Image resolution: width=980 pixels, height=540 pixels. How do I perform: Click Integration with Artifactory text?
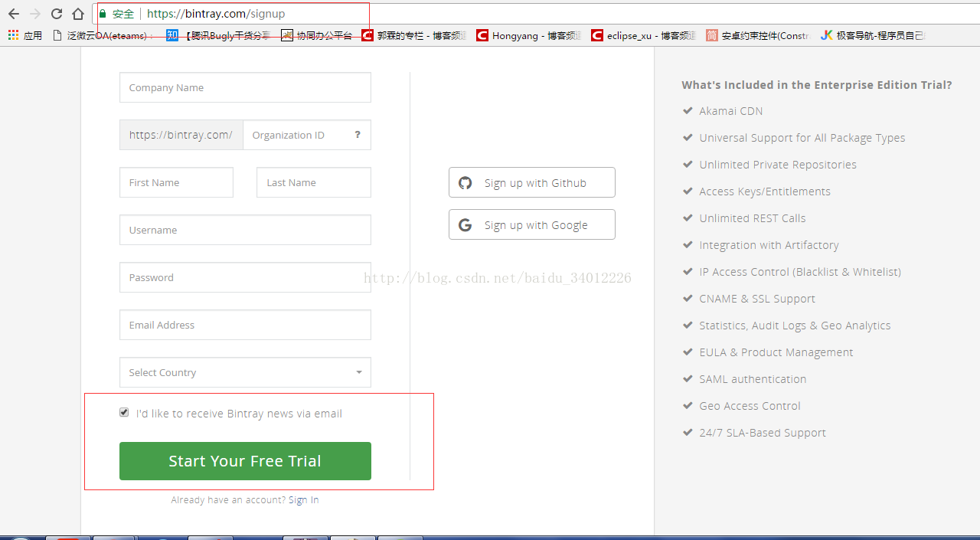tap(769, 245)
